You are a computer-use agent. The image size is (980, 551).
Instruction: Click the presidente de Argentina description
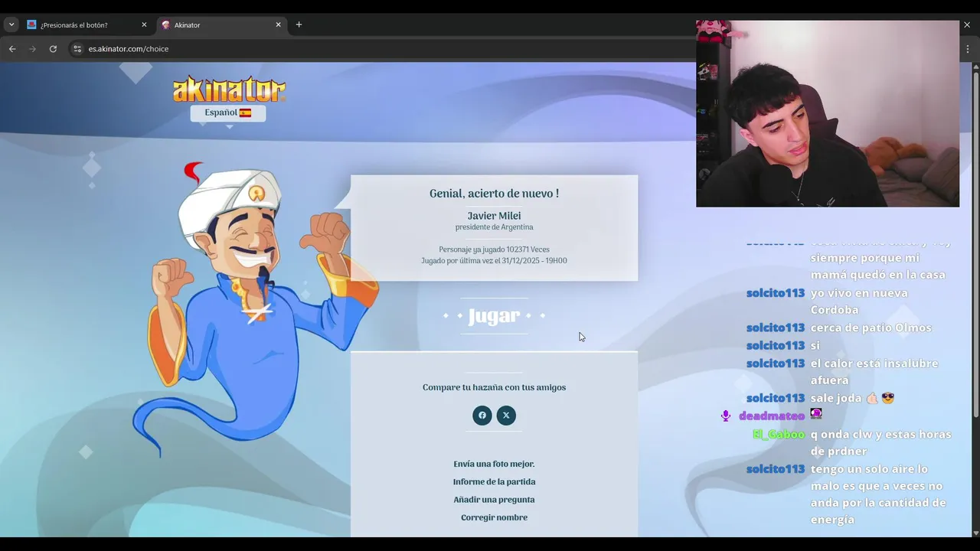click(494, 227)
